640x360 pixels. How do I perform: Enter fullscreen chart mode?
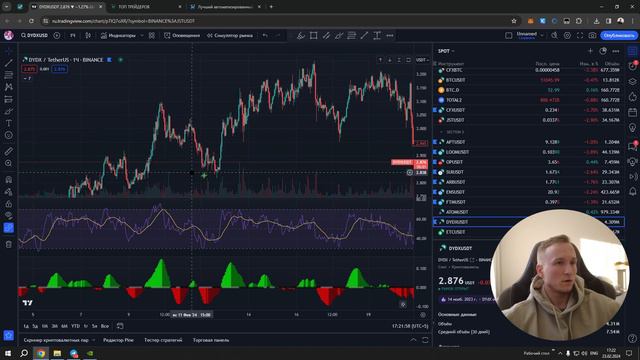tap(580, 36)
